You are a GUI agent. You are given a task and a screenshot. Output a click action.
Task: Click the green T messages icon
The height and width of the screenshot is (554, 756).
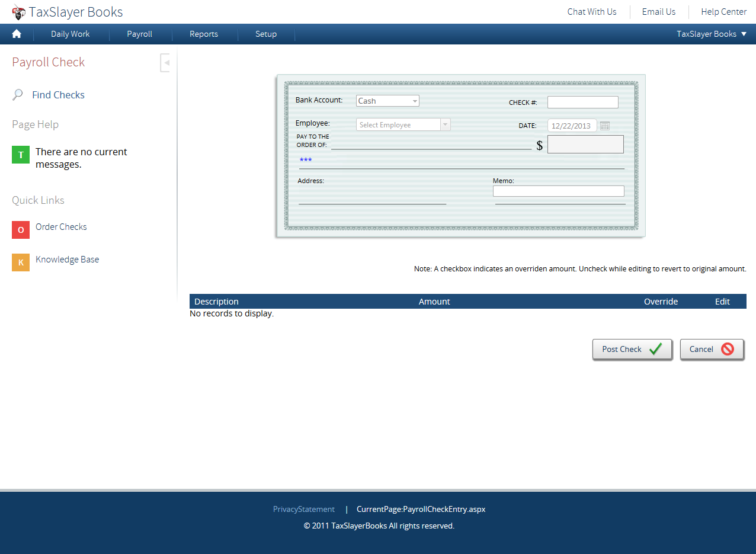[21, 155]
